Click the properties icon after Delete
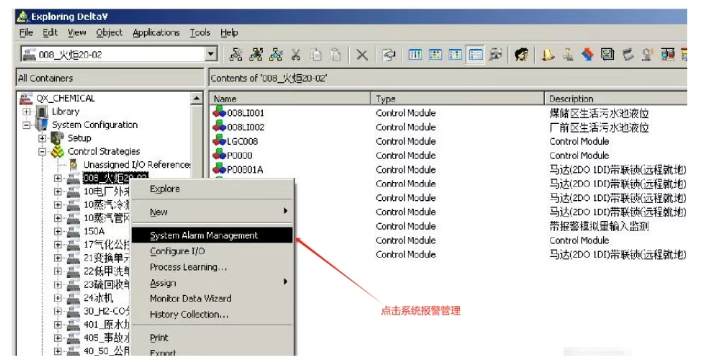This screenshot has width=727, height=360. click(x=388, y=55)
